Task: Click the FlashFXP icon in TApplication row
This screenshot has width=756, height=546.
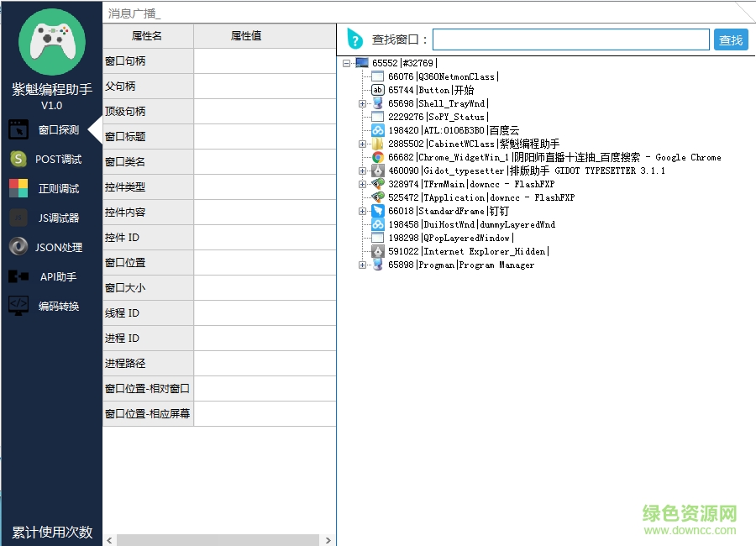Action: point(377,197)
